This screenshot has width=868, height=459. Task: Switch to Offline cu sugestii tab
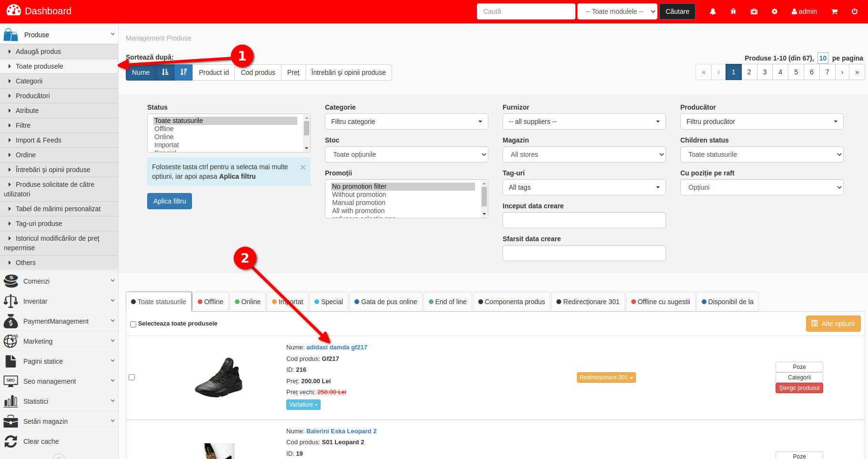point(661,302)
